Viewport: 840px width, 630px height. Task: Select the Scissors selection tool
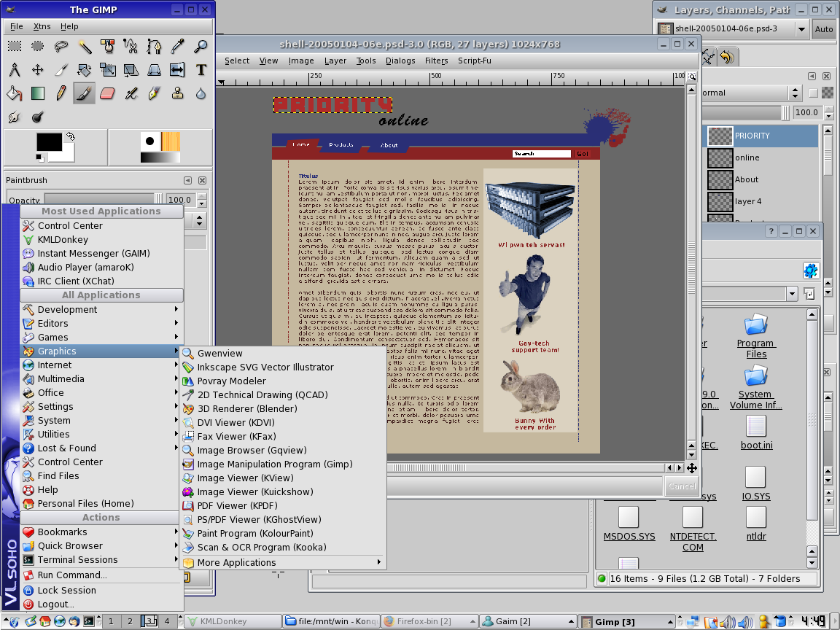click(131, 47)
